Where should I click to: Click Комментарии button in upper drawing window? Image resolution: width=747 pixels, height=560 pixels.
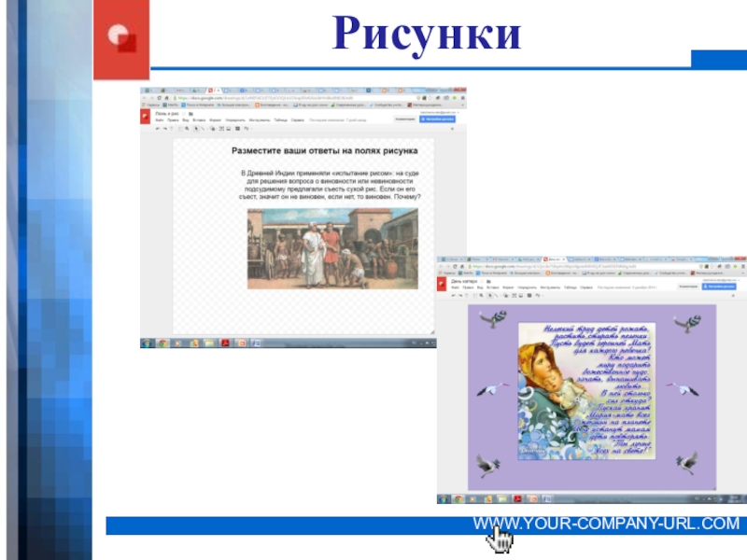(x=405, y=119)
